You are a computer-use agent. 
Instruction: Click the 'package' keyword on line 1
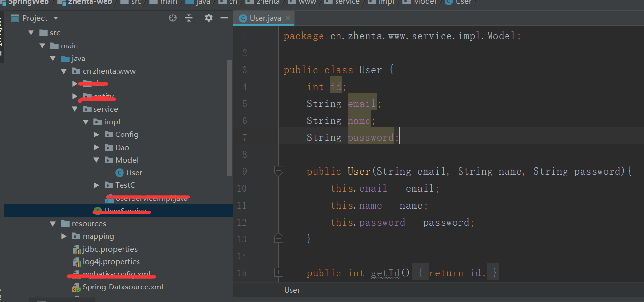tap(304, 36)
